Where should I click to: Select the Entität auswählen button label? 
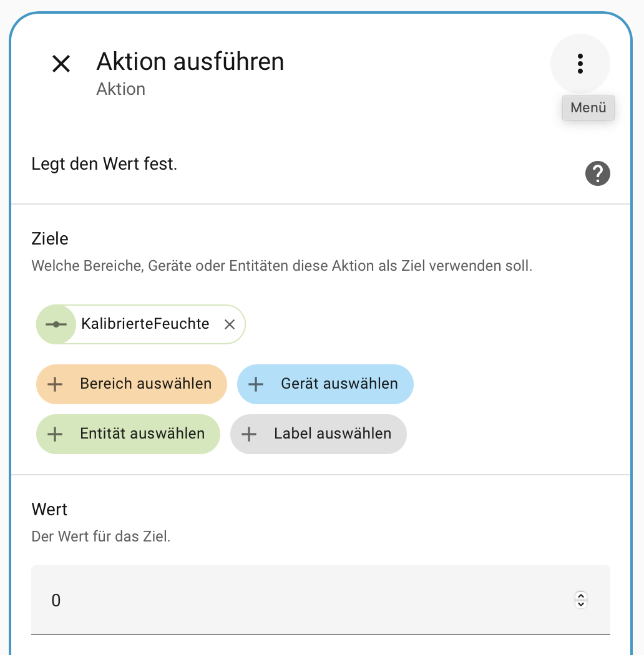tap(142, 434)
